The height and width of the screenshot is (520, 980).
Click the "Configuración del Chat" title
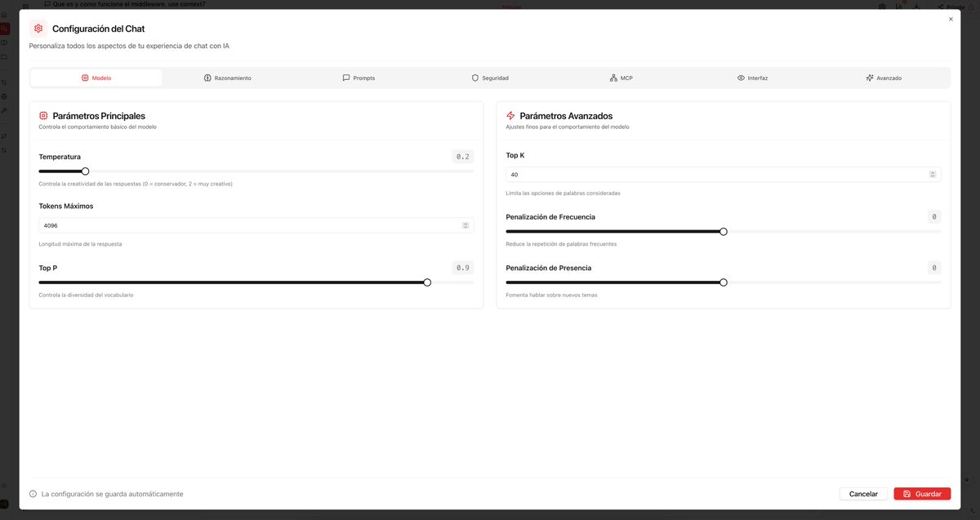(x=99, y=29)
